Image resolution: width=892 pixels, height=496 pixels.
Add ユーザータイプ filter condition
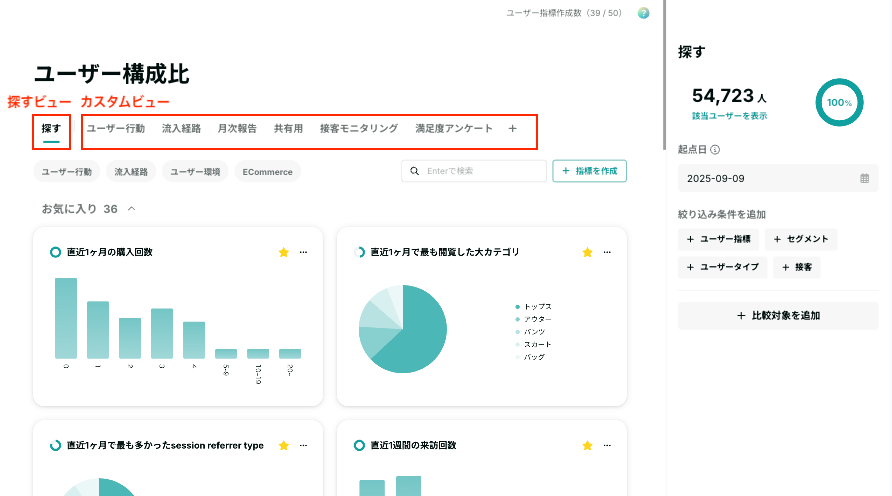click(722, 267)
